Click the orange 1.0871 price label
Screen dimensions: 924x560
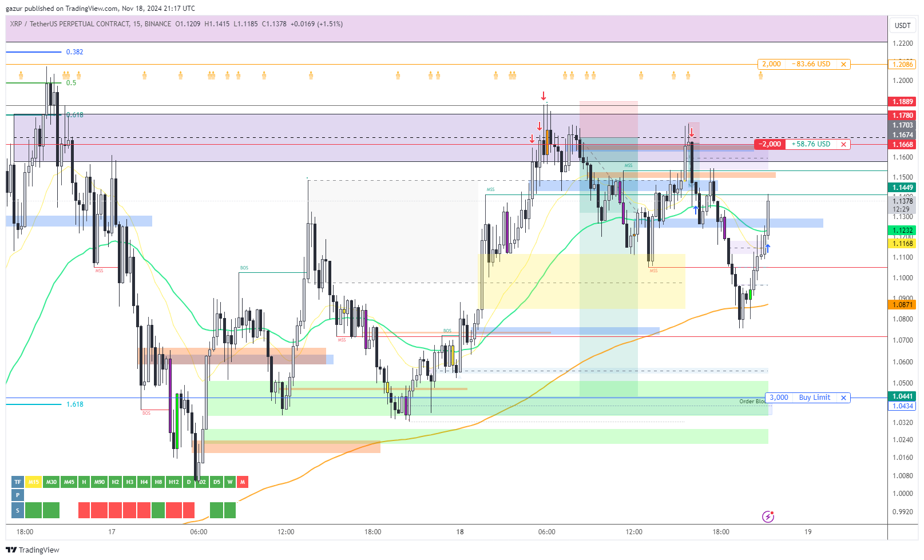click(x=902, y=305)
